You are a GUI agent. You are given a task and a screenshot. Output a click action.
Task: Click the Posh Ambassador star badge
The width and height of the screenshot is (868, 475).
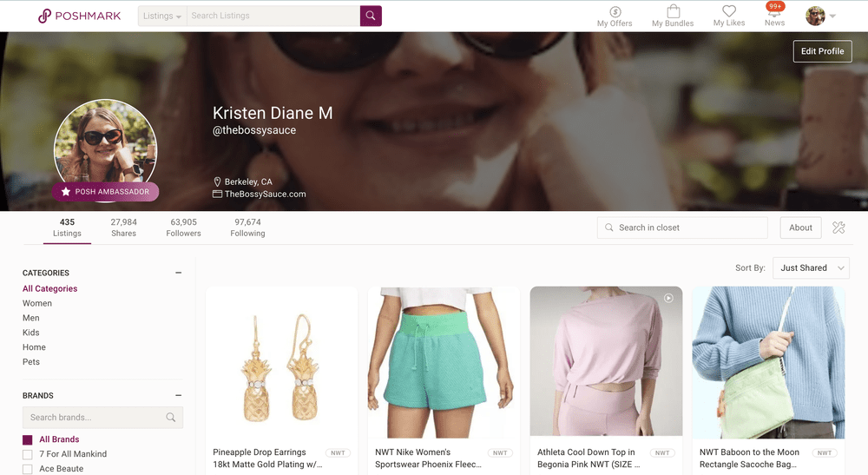tap(105, 192)
